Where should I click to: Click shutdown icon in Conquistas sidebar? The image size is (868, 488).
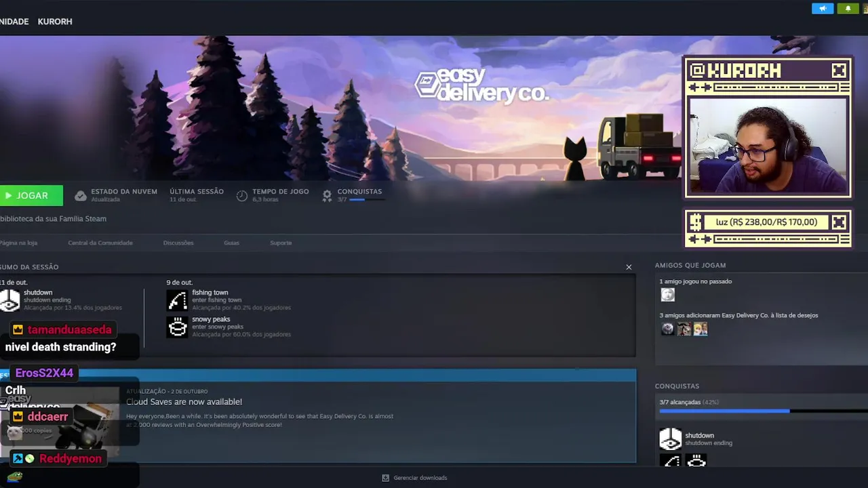(670, 439)
